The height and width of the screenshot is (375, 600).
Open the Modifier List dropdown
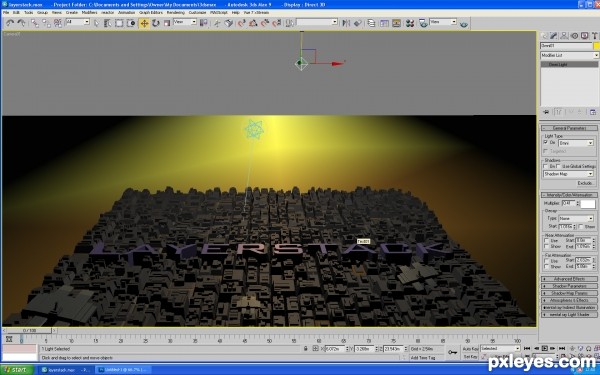[569, 55]
